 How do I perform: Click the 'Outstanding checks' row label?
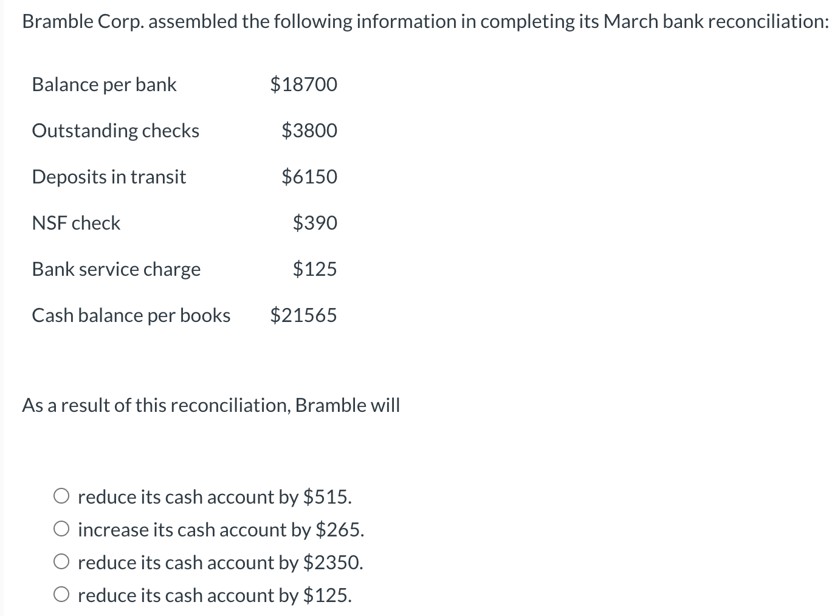115,131
